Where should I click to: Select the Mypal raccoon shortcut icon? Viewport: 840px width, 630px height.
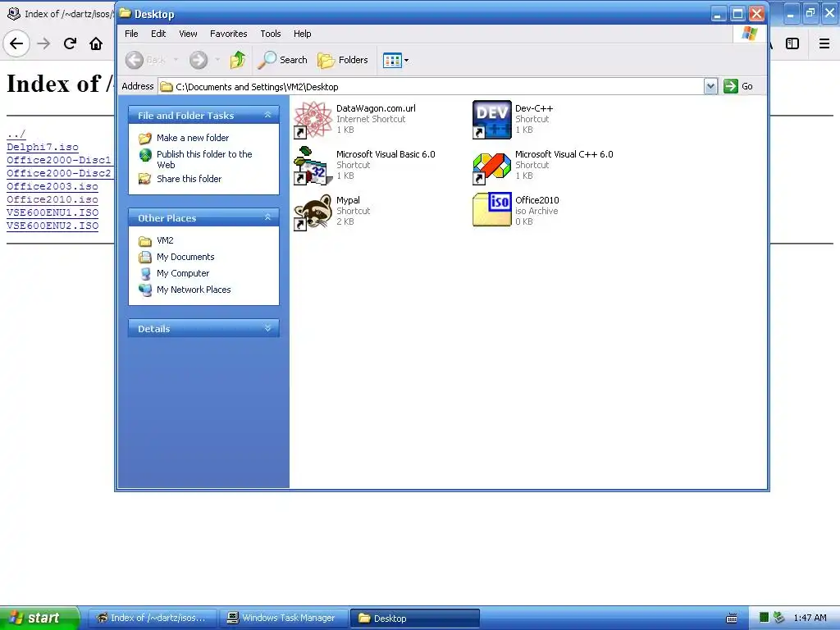coord(313,212)
